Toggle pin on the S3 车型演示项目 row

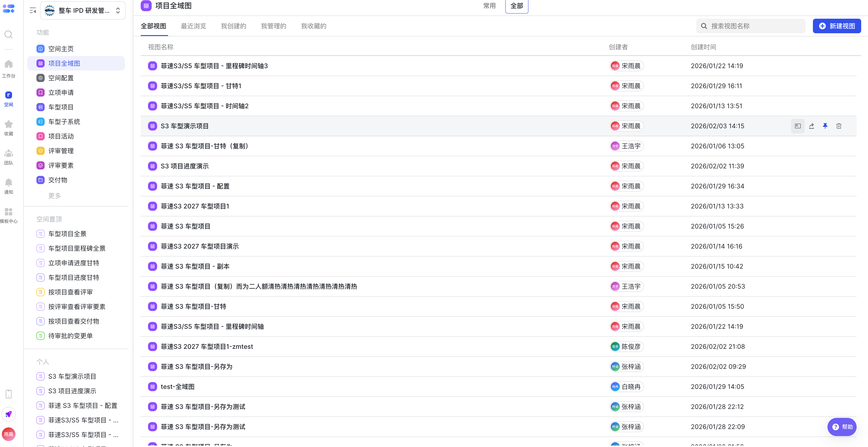(x=825, y=126)
